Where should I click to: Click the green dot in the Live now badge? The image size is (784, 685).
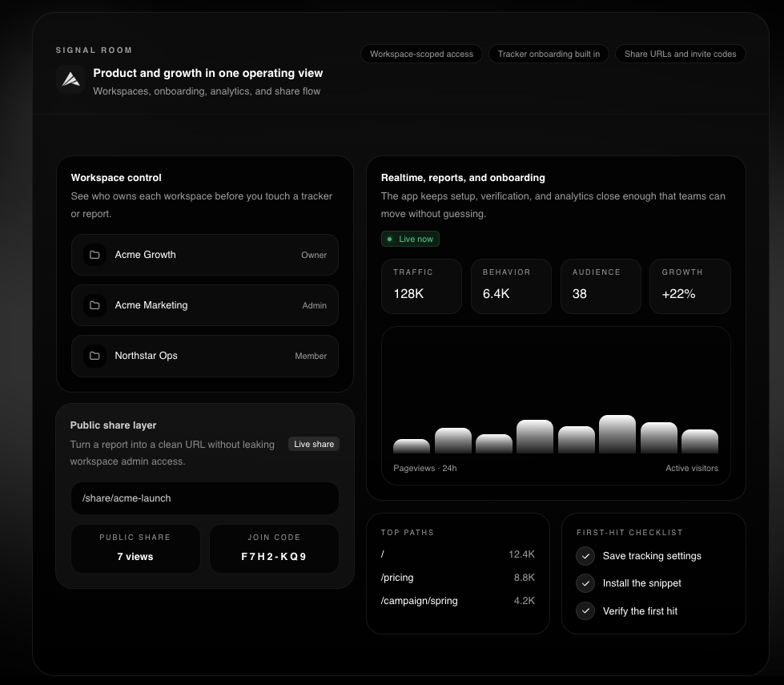(390, 239)
